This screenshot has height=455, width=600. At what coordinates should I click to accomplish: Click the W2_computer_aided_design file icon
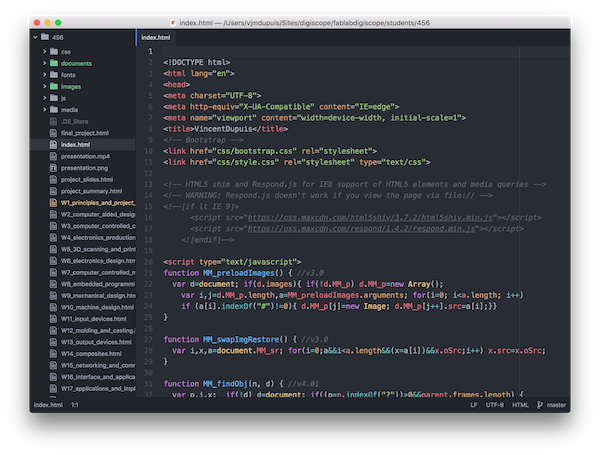click(53, 214)
